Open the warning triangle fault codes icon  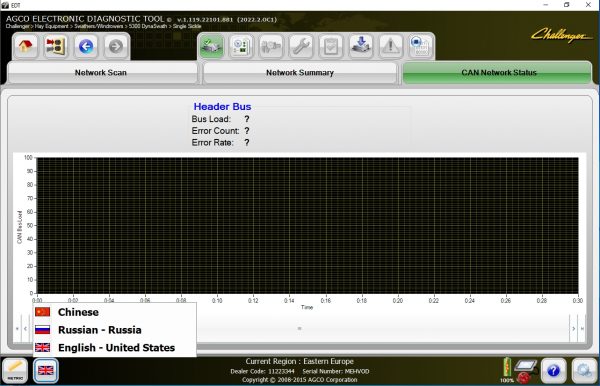click(x=390, y=46)
